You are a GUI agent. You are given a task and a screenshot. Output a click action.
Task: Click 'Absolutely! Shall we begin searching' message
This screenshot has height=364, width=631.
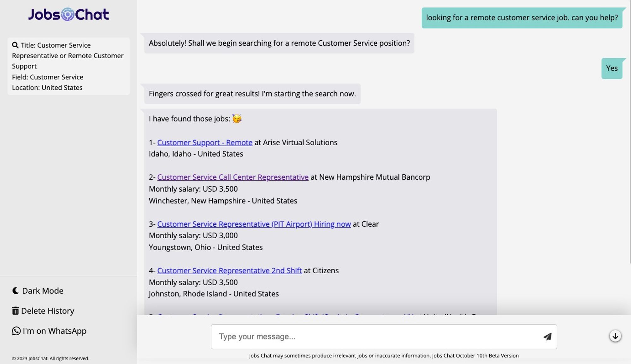click(x=279, y=43)
